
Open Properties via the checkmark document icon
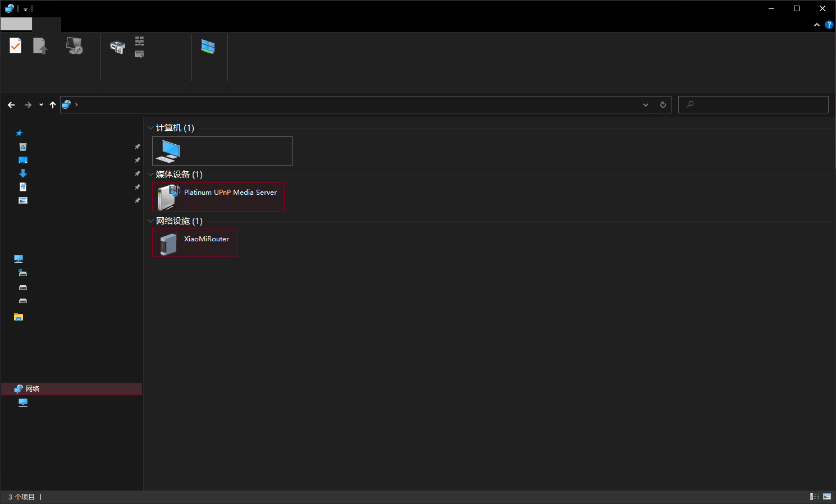(16, 46)
